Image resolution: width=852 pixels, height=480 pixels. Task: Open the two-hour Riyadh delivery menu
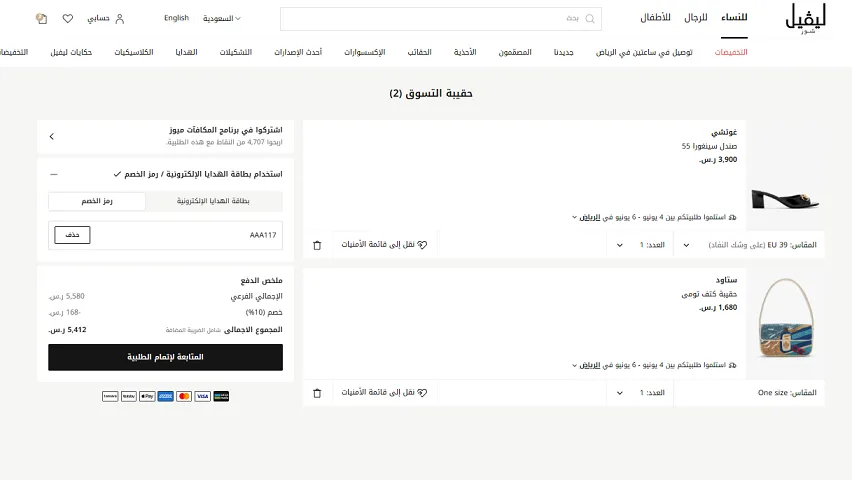pyautogui.click(x=644, y=52)
